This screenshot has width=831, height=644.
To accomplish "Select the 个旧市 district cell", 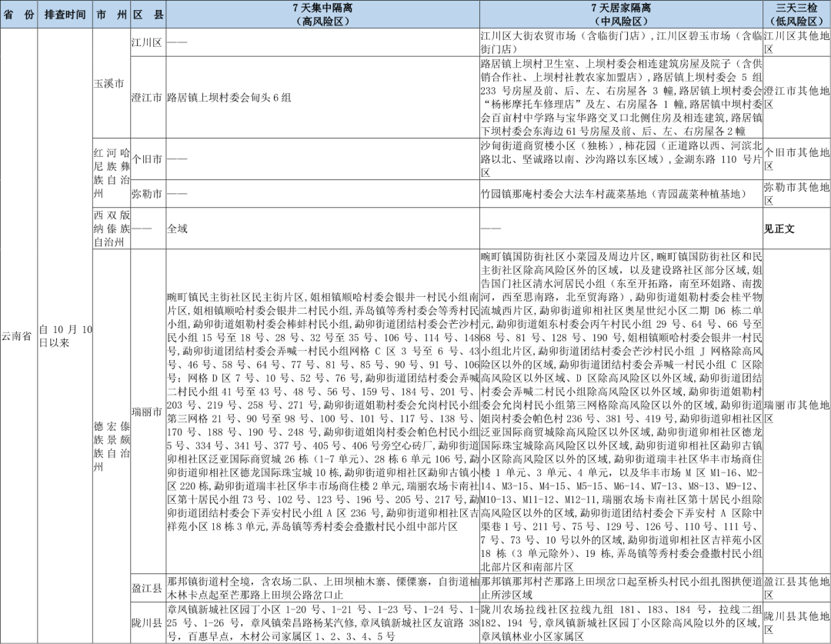I will [149, 159].
